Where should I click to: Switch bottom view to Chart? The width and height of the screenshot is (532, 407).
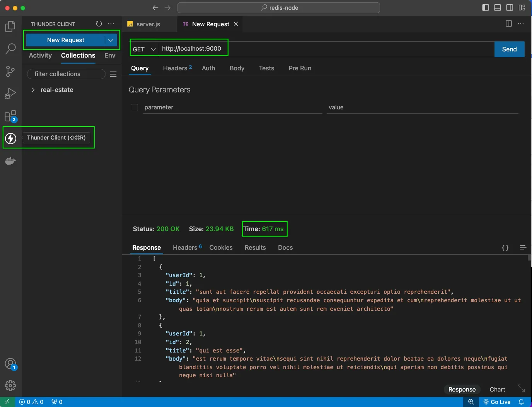pos(497,389)
